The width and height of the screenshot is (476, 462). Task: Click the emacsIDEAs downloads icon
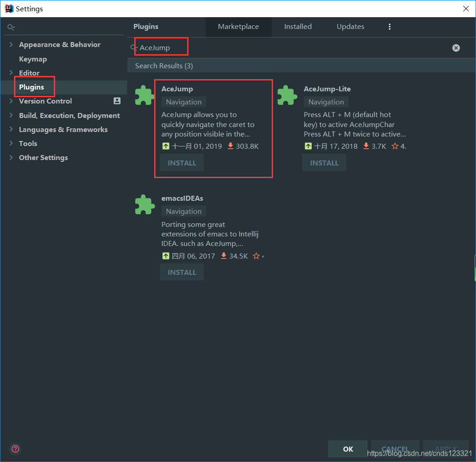(223, 256)
